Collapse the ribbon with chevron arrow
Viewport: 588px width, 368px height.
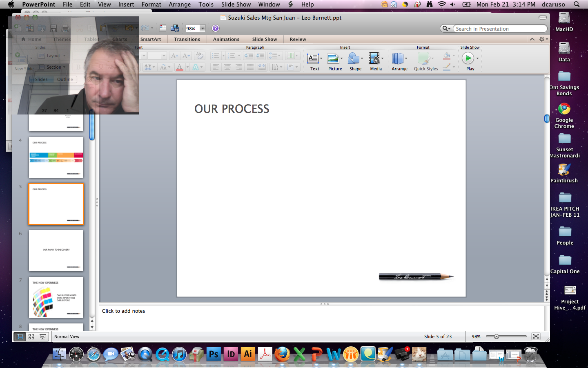coord(532,39)
